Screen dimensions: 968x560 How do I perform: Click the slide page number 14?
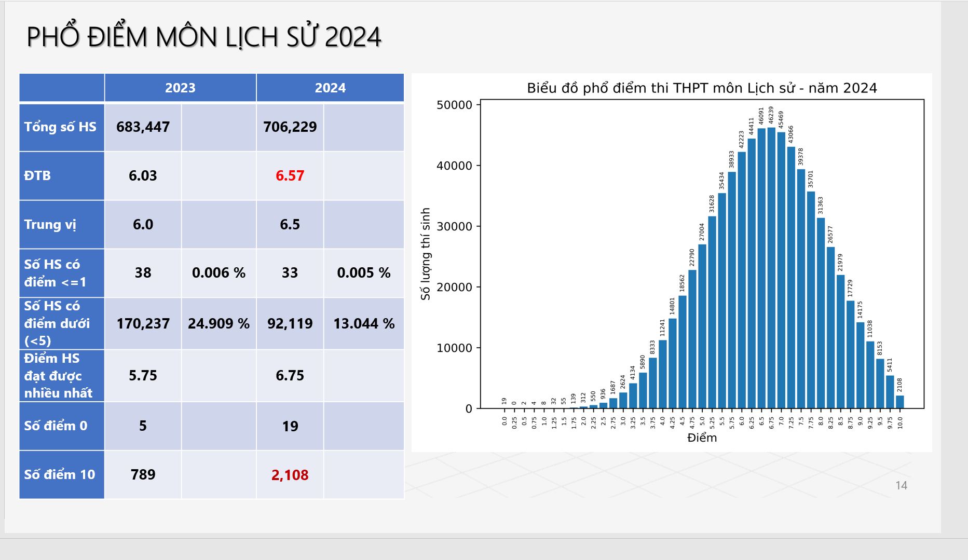(901, 485)
